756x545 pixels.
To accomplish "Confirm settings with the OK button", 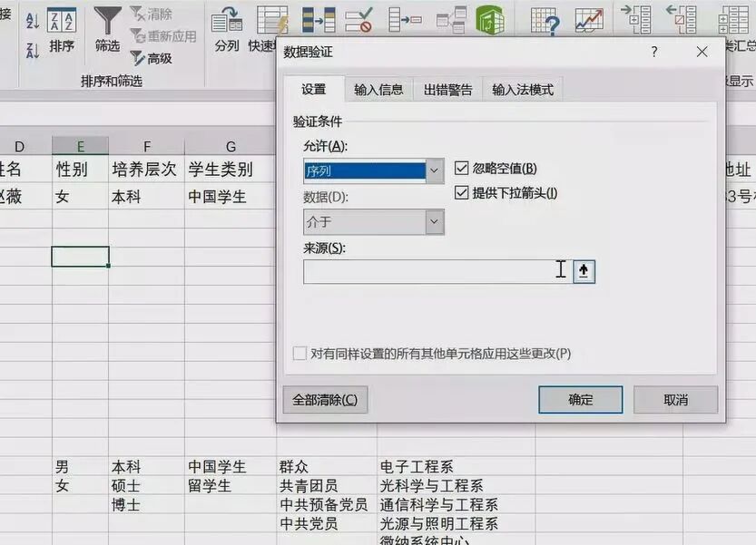I will coord(580,399).
